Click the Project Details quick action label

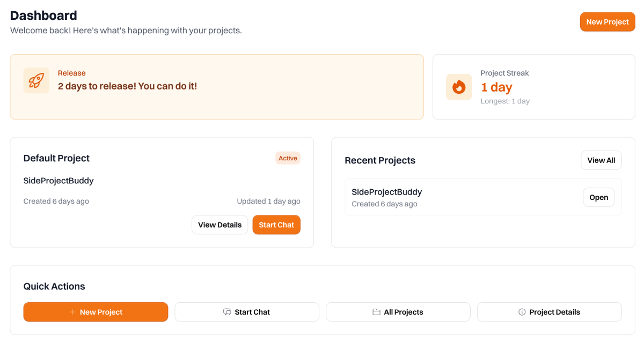(554, 312)
